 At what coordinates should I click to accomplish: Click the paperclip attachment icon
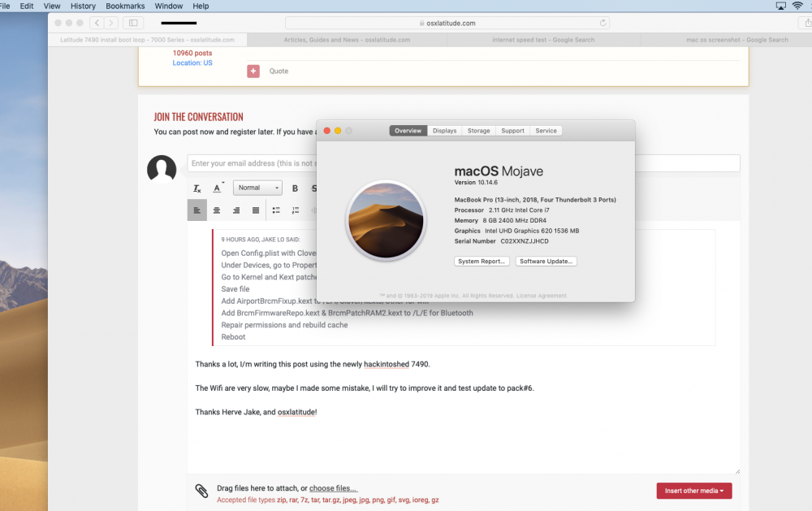click(202, 491)
